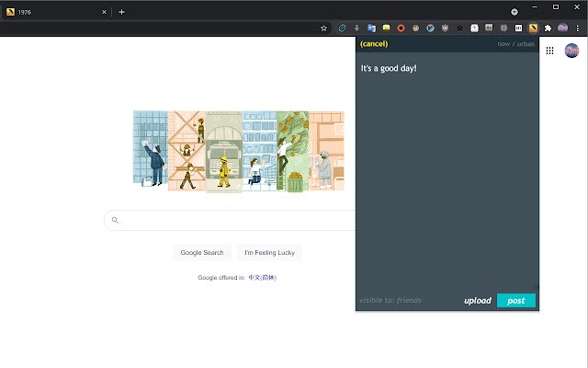Open the Google apps grid
This screenshot has width=588, height=368.
point(549,51)
